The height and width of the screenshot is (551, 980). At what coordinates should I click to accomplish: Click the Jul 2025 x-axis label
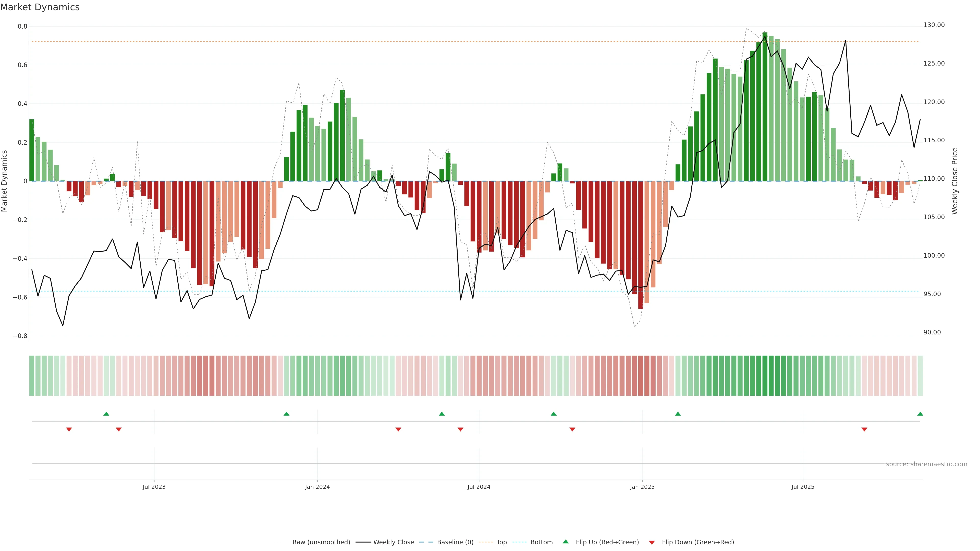click(803, 487)
